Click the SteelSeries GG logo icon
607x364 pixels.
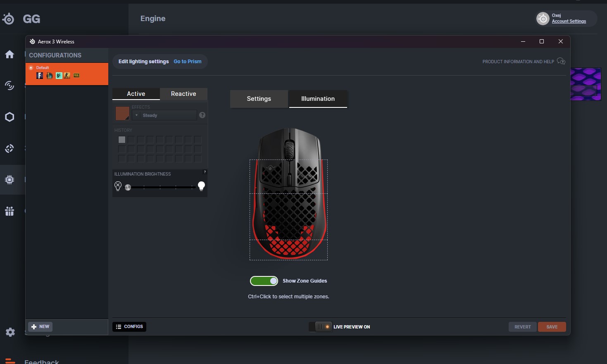(8, 19)
